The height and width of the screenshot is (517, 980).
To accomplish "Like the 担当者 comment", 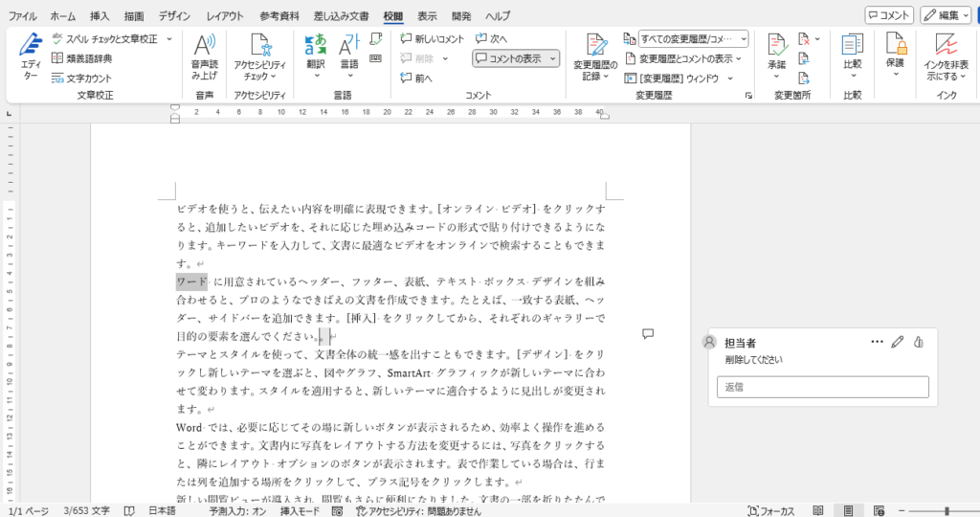I will coord(919,342).
